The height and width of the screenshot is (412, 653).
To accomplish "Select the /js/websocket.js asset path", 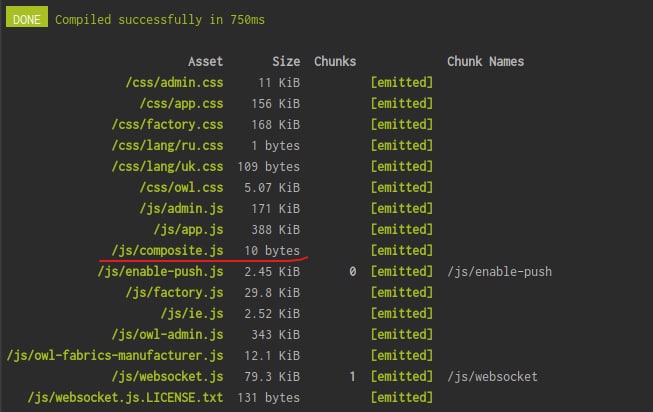I will tap(167, 377).
